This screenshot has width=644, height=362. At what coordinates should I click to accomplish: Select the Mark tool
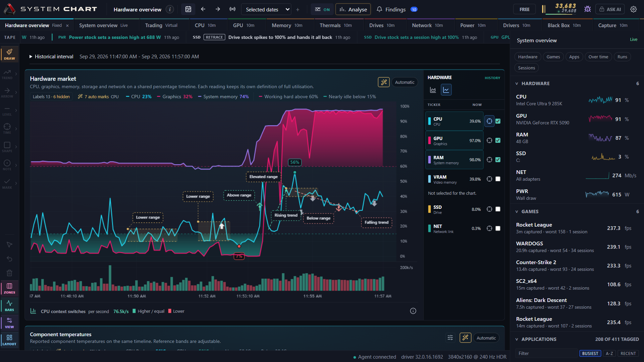(7, 184)
